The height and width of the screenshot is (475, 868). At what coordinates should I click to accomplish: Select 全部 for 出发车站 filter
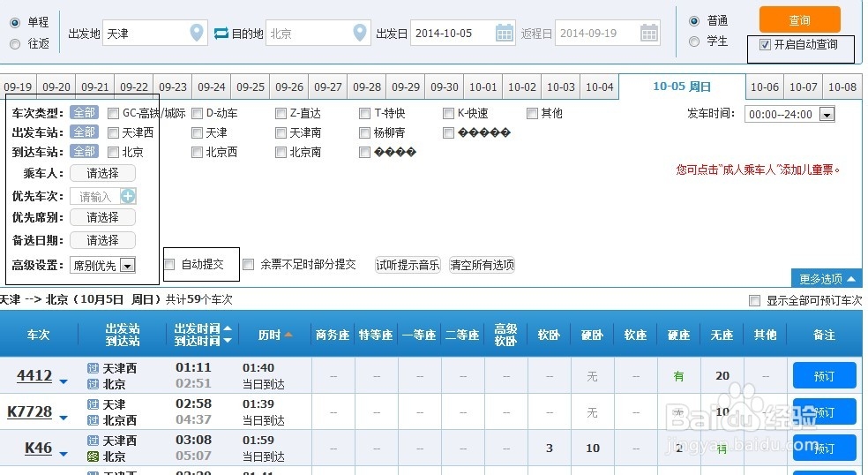(84, 132)
